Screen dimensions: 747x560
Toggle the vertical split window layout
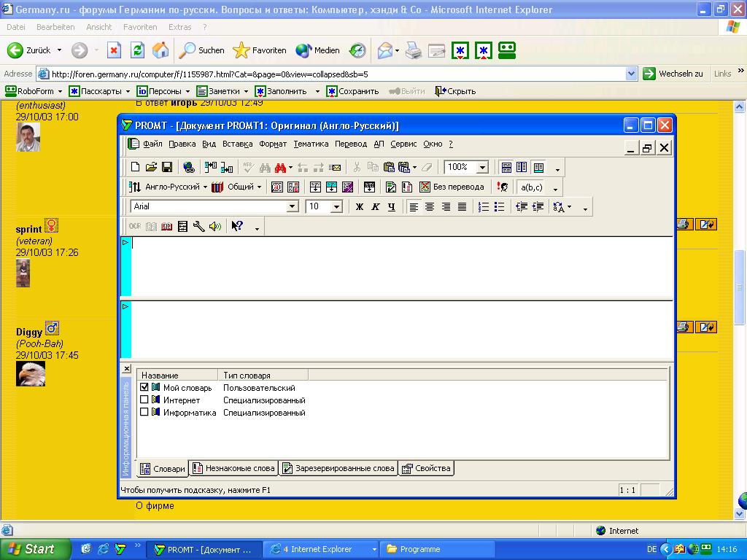tap(522, 167)
